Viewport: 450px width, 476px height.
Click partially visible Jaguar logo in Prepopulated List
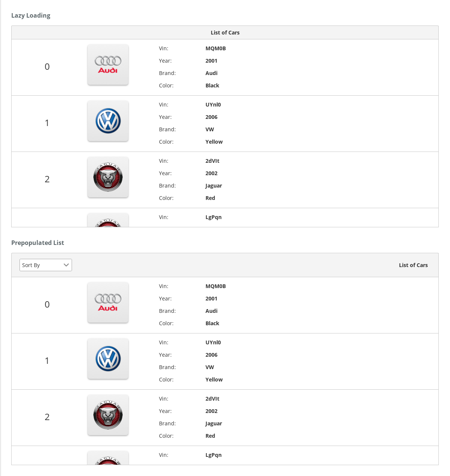click(x=108, y=458)
